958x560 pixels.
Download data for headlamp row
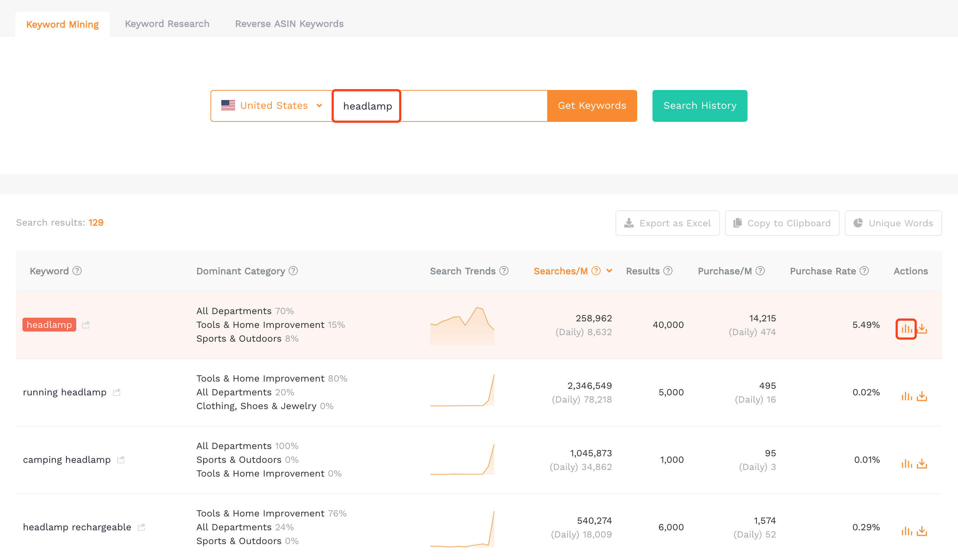(x=922, y=329)
